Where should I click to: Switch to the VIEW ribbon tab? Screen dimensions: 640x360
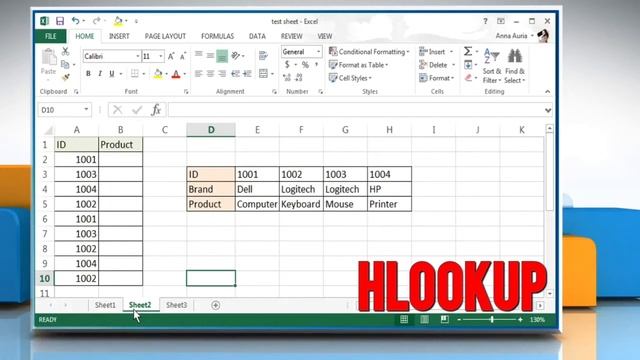[325, 36]
